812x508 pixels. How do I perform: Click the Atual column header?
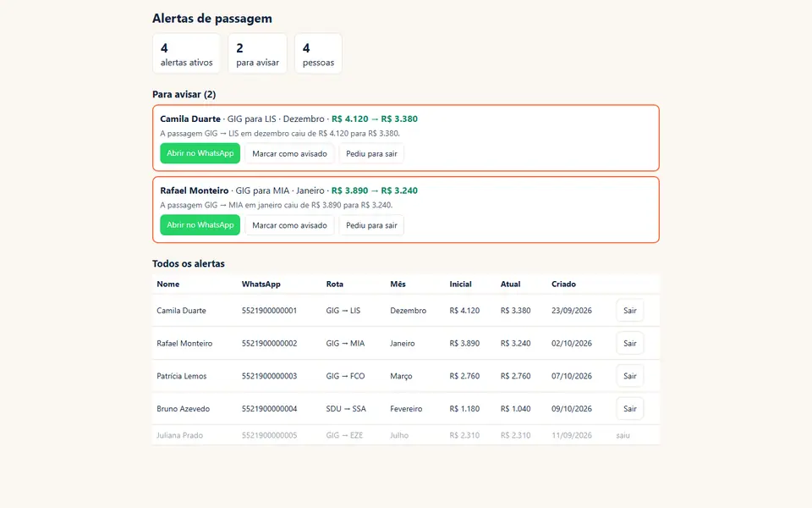click(510, 284)
